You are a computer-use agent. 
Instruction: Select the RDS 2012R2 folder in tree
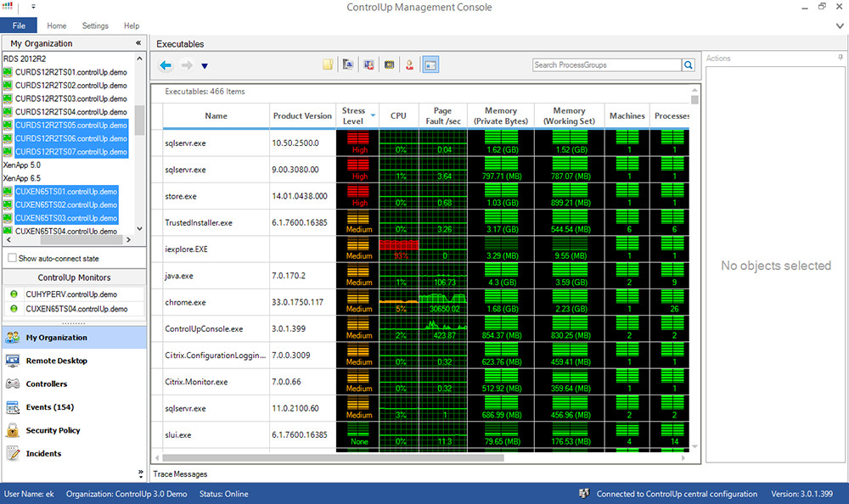pyautogui.click(x=25, y=59)
